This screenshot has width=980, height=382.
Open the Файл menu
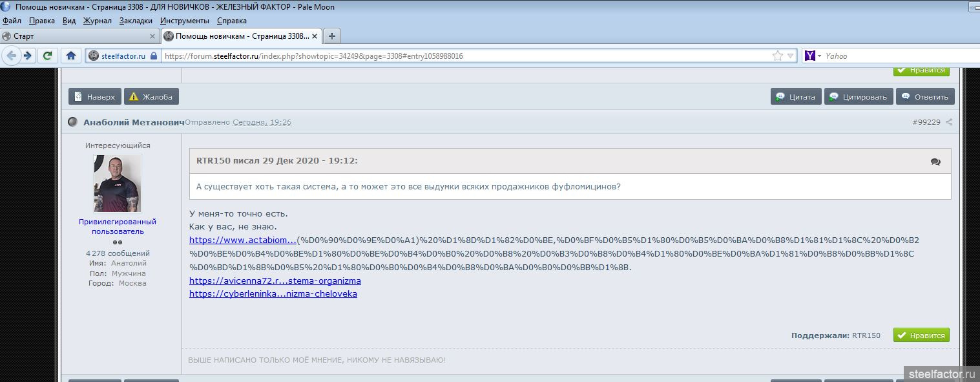12,21
